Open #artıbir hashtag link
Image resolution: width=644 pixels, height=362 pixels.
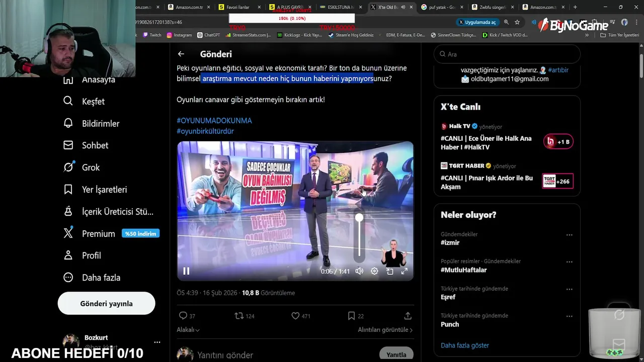coord(558,70)
